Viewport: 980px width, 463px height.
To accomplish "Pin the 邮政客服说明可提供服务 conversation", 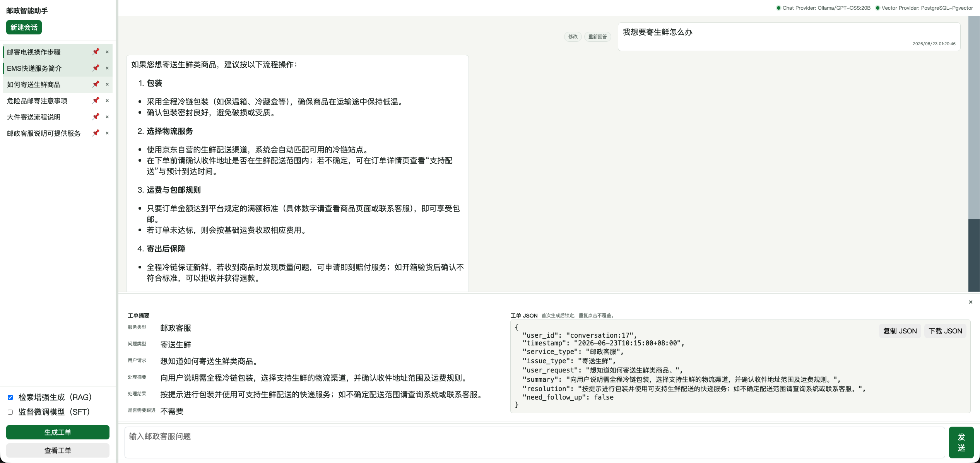I will click(x=96, y=133).
